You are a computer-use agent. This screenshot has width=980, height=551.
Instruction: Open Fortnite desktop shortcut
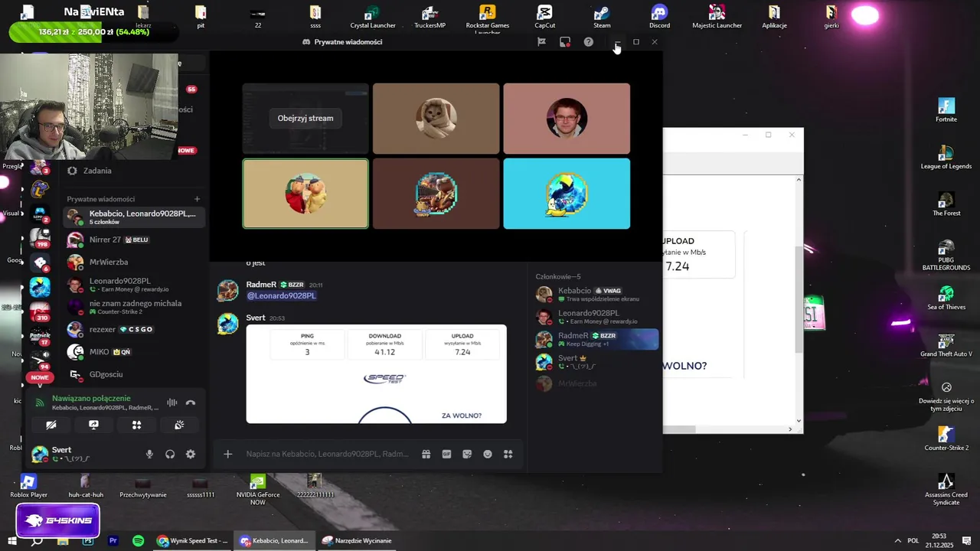pyautogui.click(x=946, y=110)
